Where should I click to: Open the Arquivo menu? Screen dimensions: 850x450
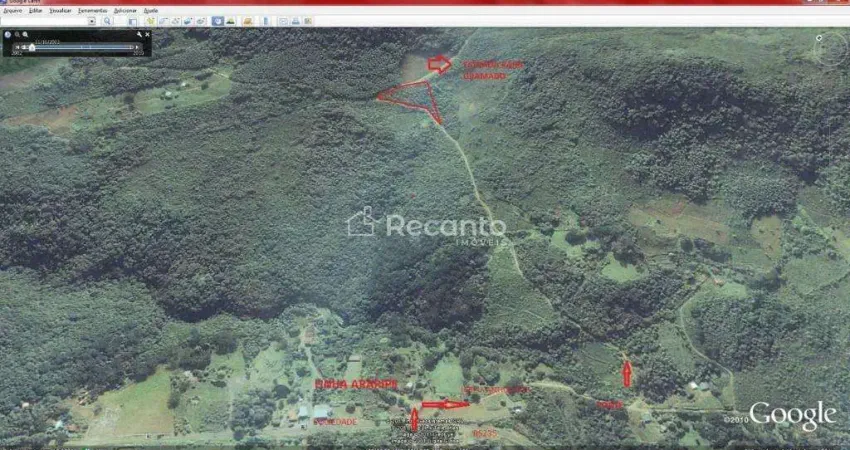13,10
